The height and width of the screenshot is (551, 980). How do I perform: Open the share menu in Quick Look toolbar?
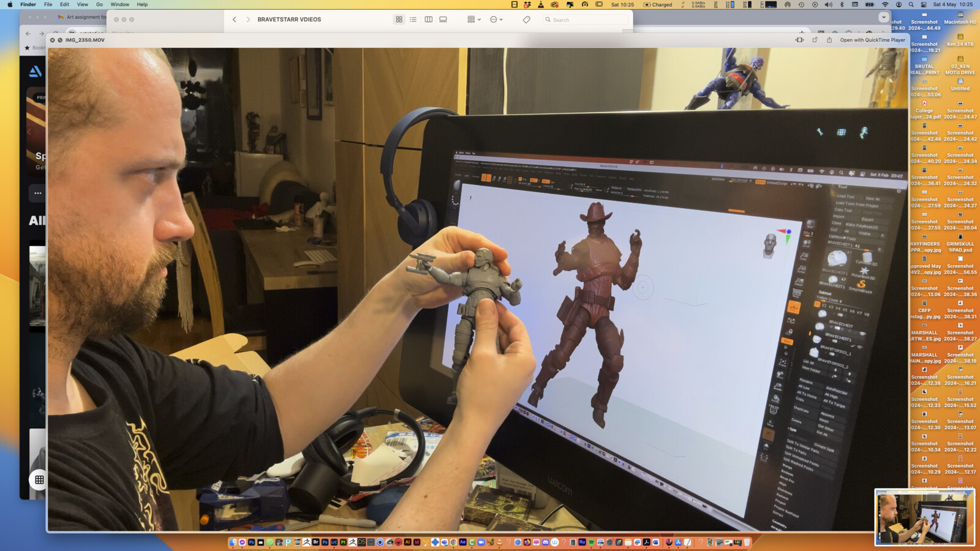click(829, 40)
